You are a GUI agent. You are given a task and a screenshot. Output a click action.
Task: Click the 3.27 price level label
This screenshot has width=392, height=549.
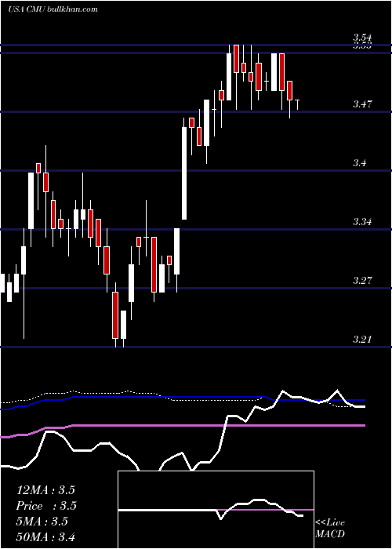point(362,281)
